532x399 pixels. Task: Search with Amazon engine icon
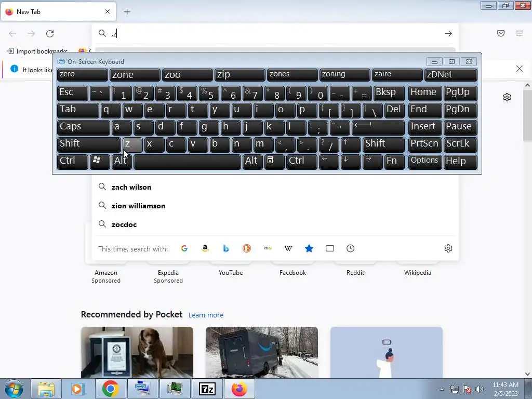205,248
